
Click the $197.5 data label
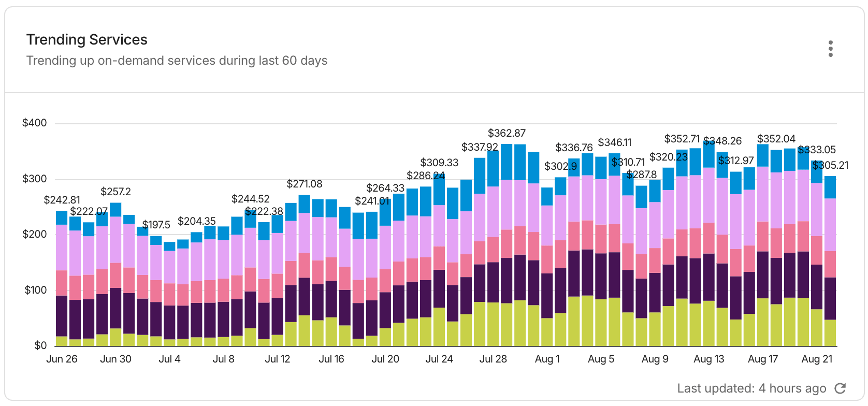tap(156, 225)
